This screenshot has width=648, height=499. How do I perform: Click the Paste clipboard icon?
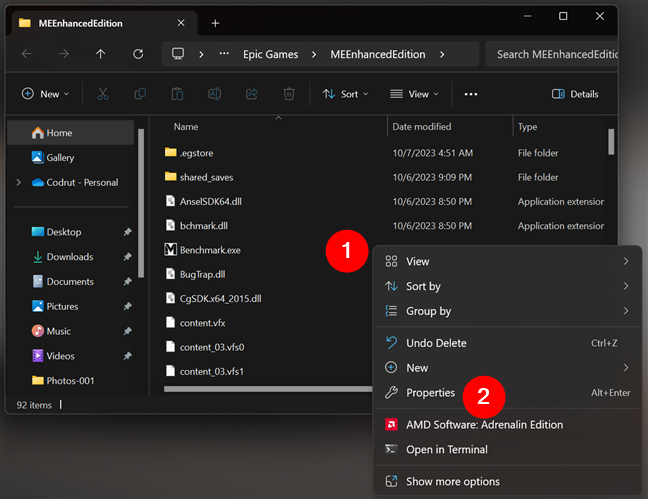177,94
